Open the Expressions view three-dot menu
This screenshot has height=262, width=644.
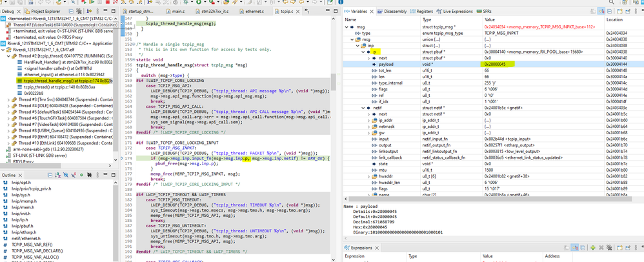[636, 248]
